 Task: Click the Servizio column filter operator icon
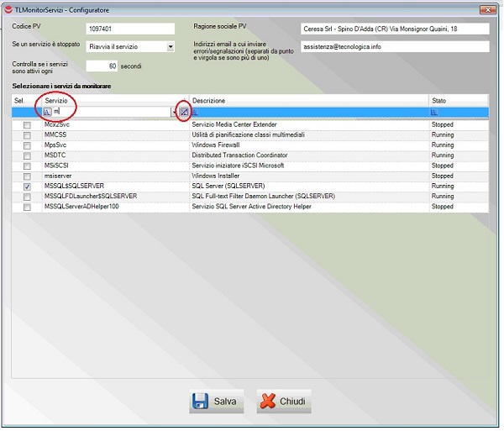(x=48, y=112)
